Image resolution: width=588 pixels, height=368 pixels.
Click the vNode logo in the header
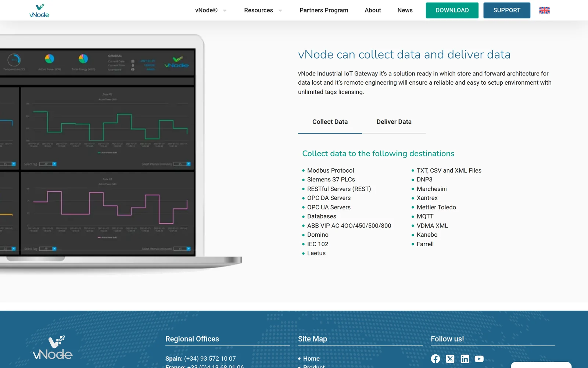[39, 11]
